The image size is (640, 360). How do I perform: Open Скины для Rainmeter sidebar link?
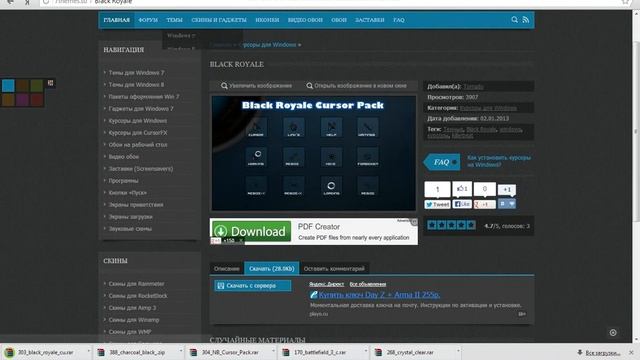tap(136, 284)
